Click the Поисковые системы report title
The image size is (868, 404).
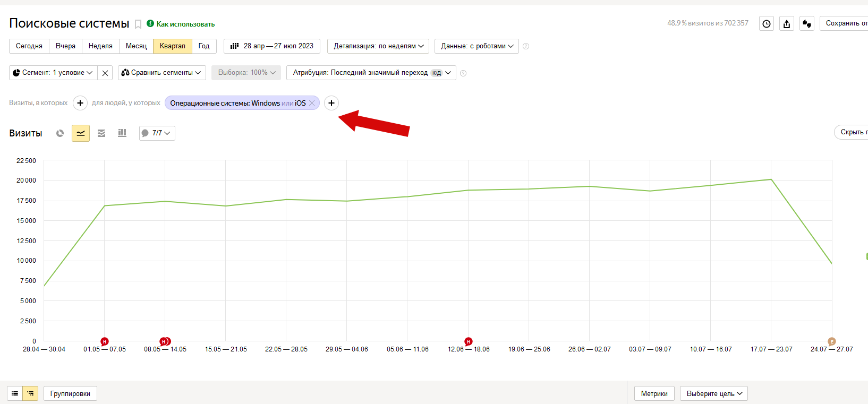click(69, 23)
